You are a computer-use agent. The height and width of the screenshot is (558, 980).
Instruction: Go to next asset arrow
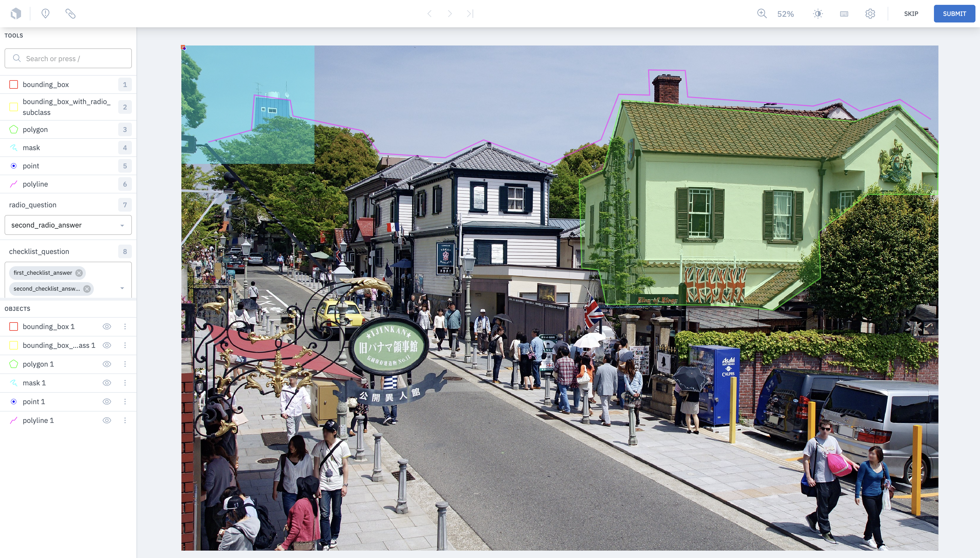pyautogui.click(x=450, y=14)
